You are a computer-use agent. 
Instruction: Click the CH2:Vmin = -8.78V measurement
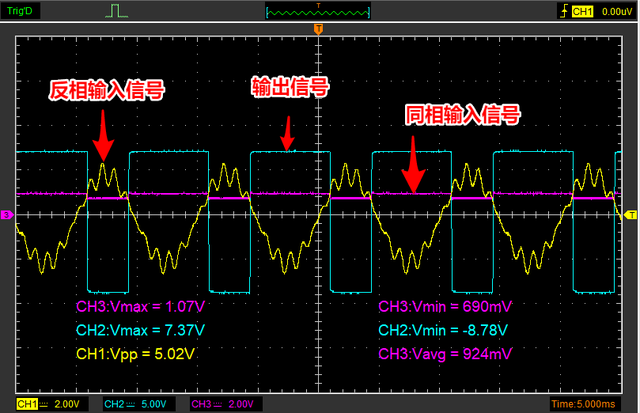(444, 329)
